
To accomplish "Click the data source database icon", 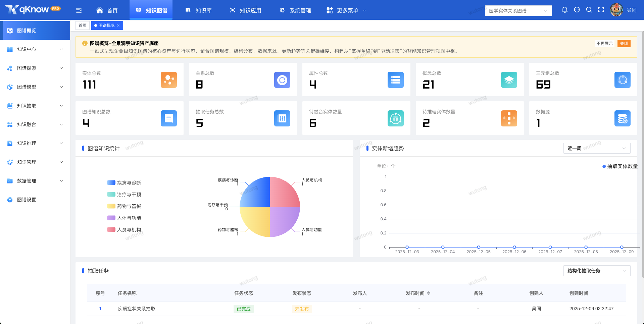I will pyautogui.click(x=623, y=118).
